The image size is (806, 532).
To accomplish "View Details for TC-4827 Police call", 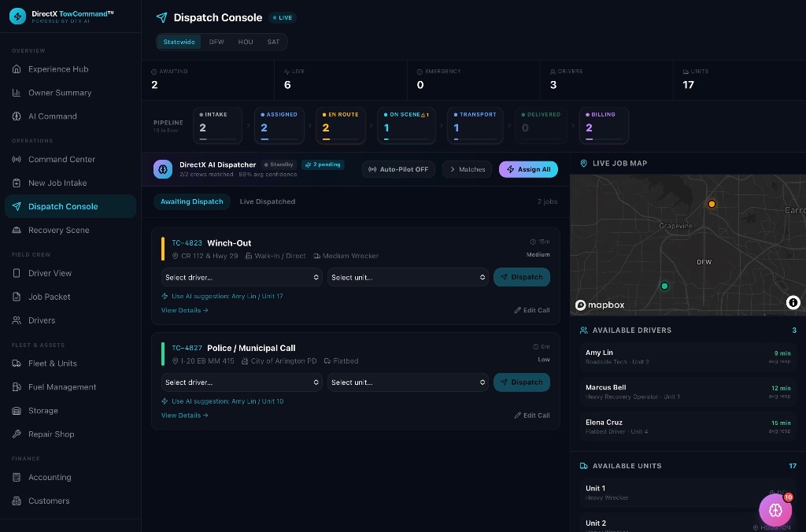I will (184, 416).
